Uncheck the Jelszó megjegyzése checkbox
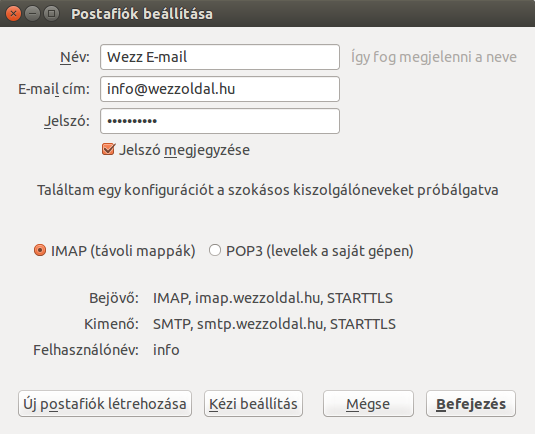Image resolution: width=535 pixels, height=434 pixels. coord(108,150)
